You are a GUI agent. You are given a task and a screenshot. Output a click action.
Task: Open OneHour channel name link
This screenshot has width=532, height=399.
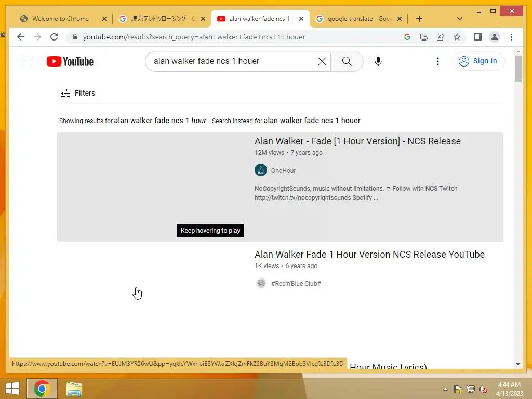(x=283, y=170)
